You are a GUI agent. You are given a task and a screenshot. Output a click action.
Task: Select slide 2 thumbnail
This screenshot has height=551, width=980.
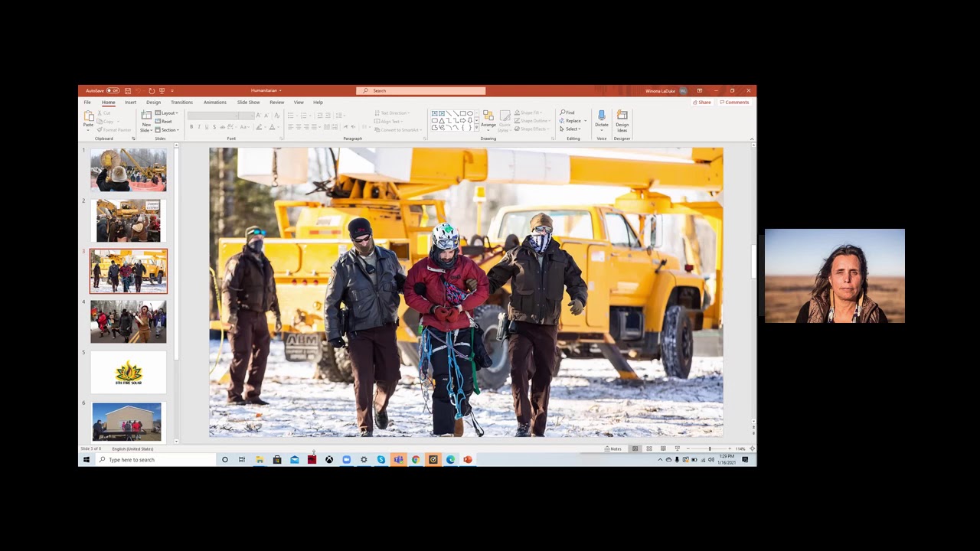[128, 220]
